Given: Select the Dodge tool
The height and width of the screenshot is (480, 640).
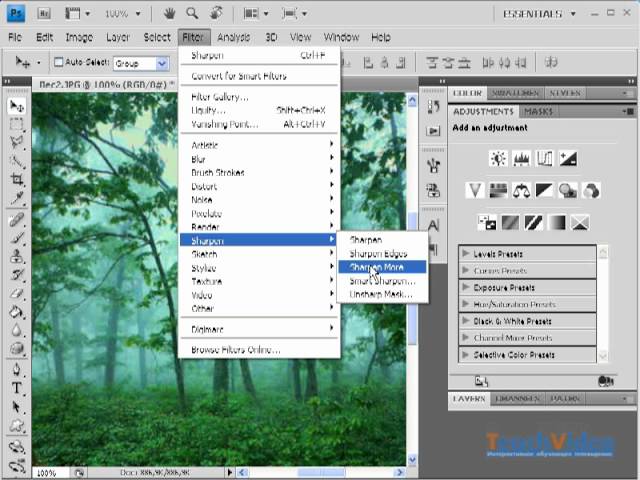Looking at the screenshot, I should [16, 348].
